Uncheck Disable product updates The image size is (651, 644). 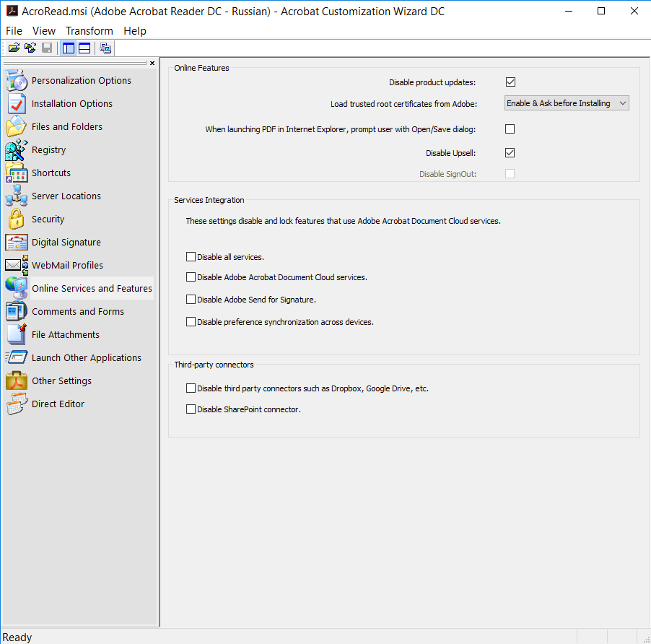(510, 82)
